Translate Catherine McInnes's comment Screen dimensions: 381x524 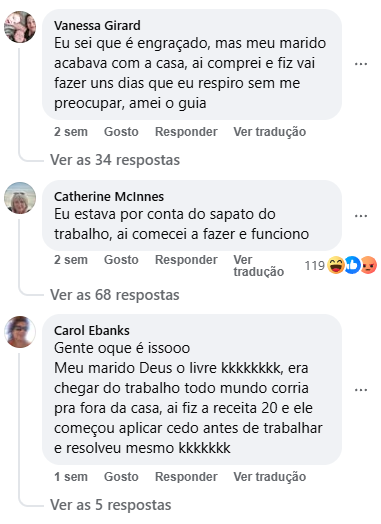point(259,266)
